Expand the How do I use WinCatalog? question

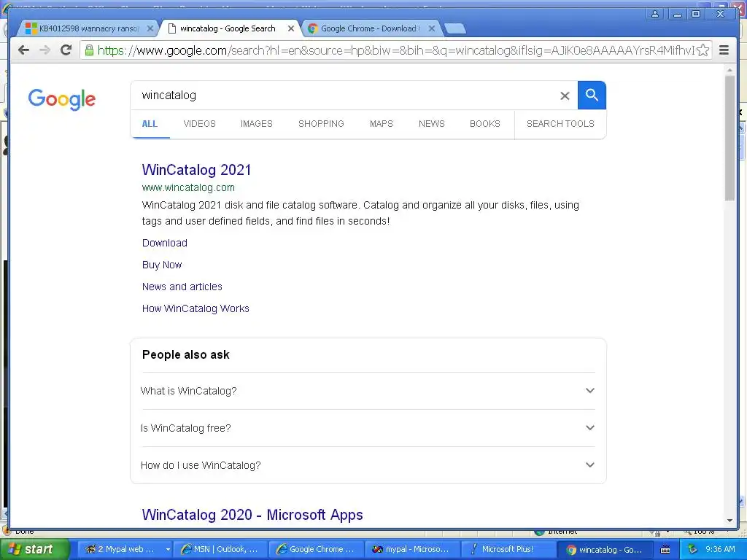tap(368, 465)
